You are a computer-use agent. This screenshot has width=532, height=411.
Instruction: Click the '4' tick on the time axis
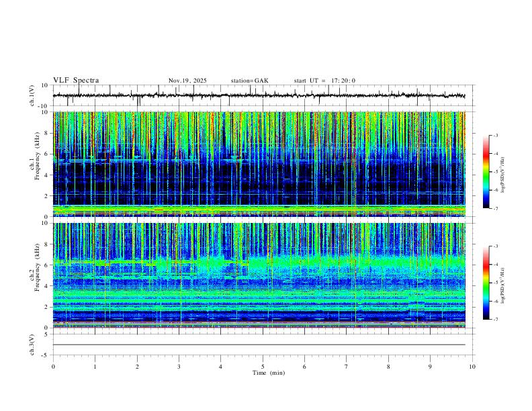click(220, 367)
